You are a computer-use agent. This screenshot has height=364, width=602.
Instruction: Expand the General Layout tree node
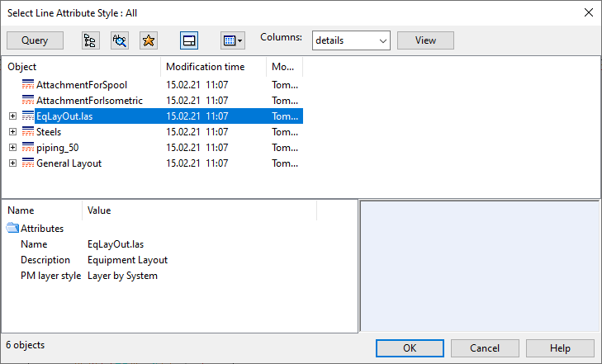(x=12, y=163)
